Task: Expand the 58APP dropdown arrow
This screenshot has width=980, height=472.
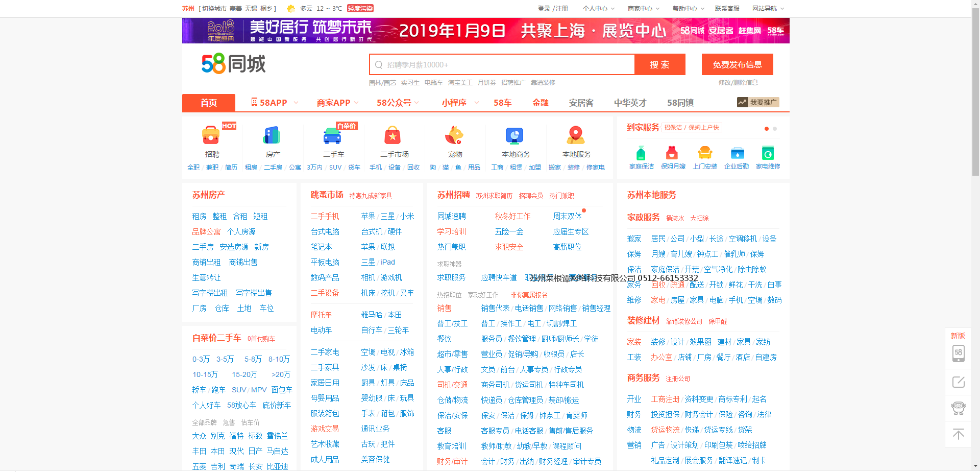Action: click(296, 103)
